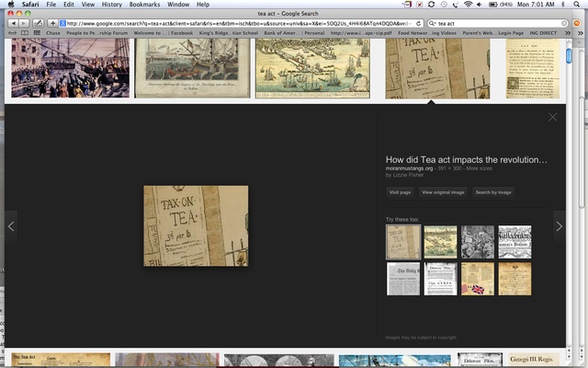Click the URL address field
Viewport: 588px width, 368px height.
239,23
